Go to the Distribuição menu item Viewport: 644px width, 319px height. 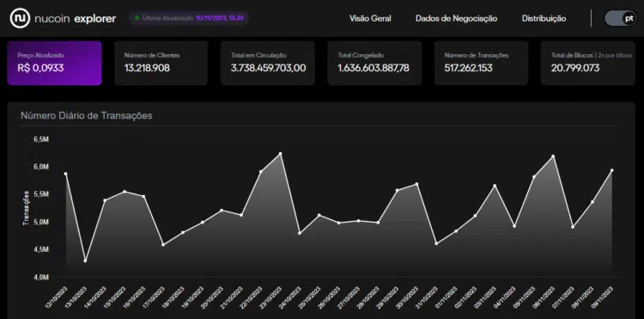(544, 19)
